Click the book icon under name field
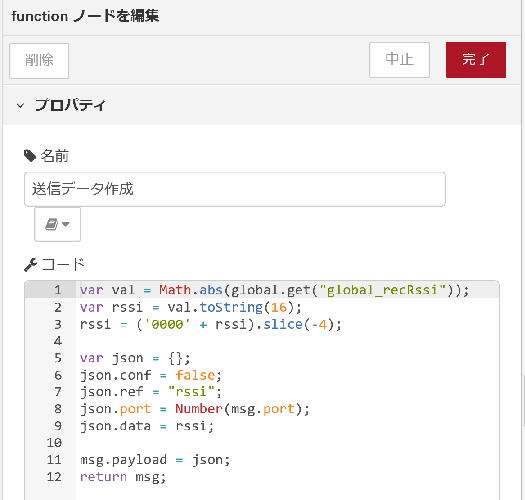 click(52, 224)
